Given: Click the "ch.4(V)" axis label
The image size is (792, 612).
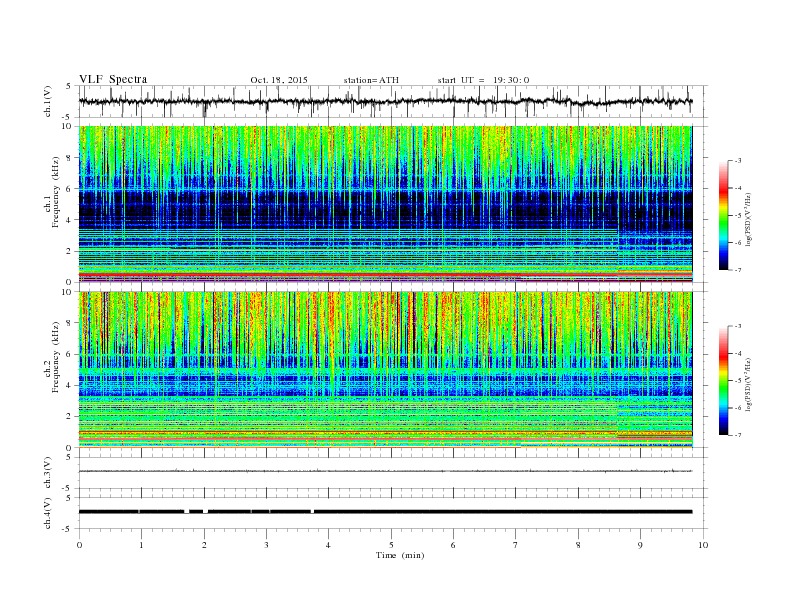Looking at the screenshot, I should click(x=48, y=513).
